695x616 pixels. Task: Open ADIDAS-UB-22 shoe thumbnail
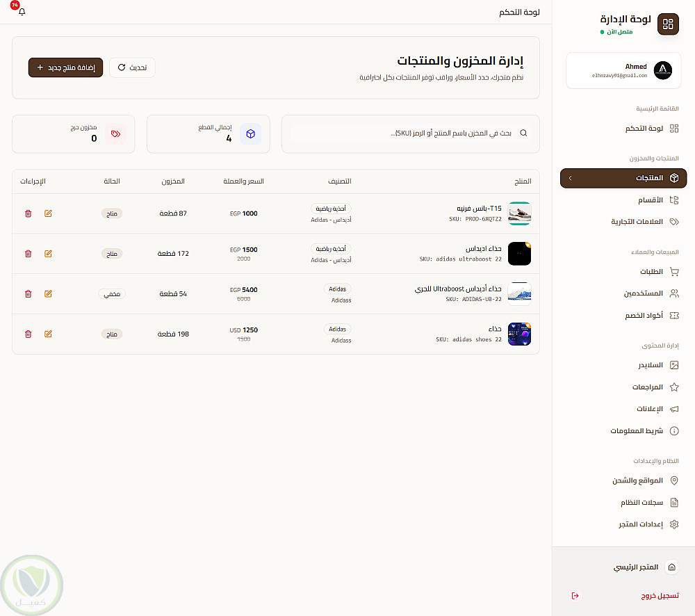click(x=519, y=293)
